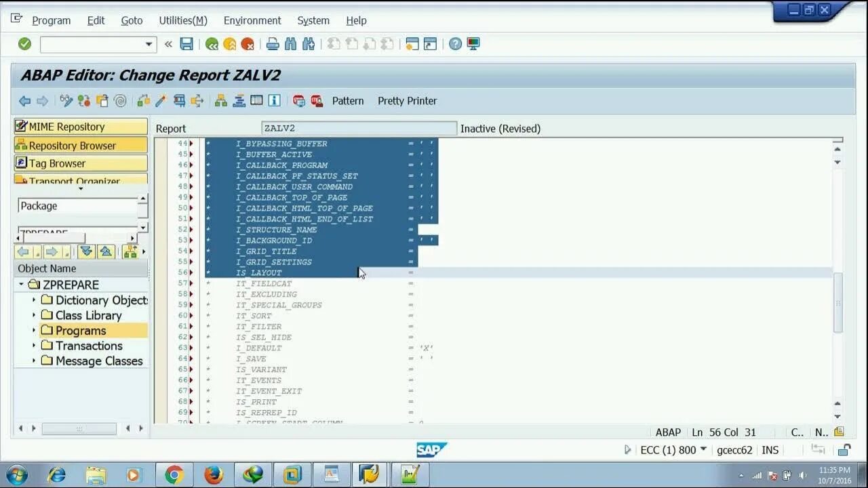Click the Find Next binoculars icon

pos(309,44)
